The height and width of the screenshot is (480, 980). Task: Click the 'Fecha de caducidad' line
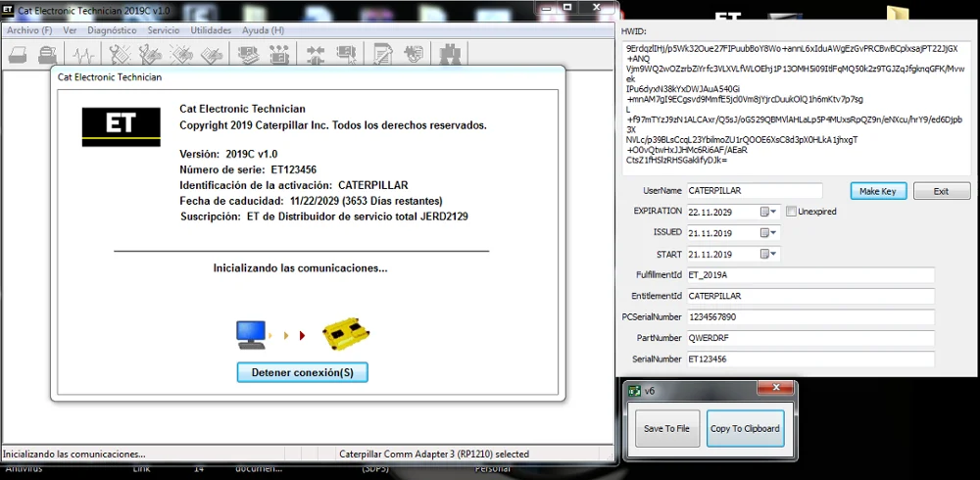click(x=312, y=201)
